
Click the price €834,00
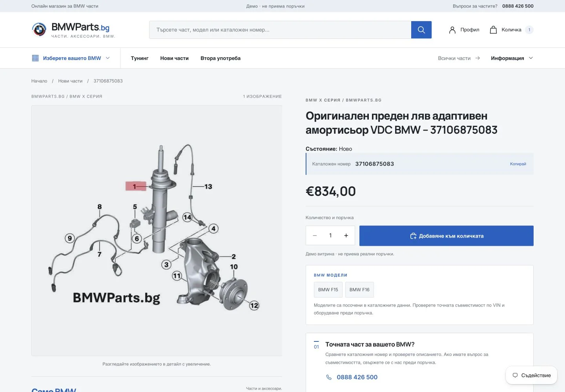(x=331, y=191)
